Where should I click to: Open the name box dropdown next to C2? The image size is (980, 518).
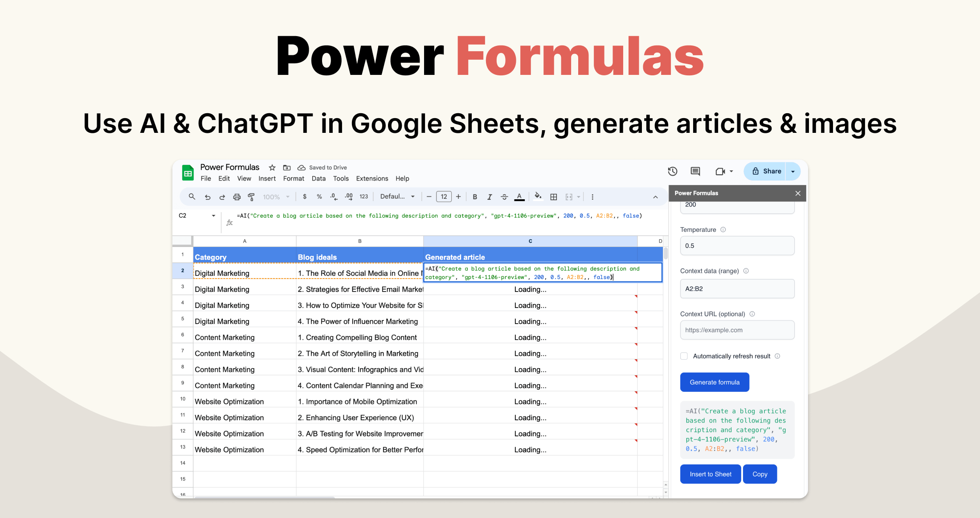(x=213, y=215)
